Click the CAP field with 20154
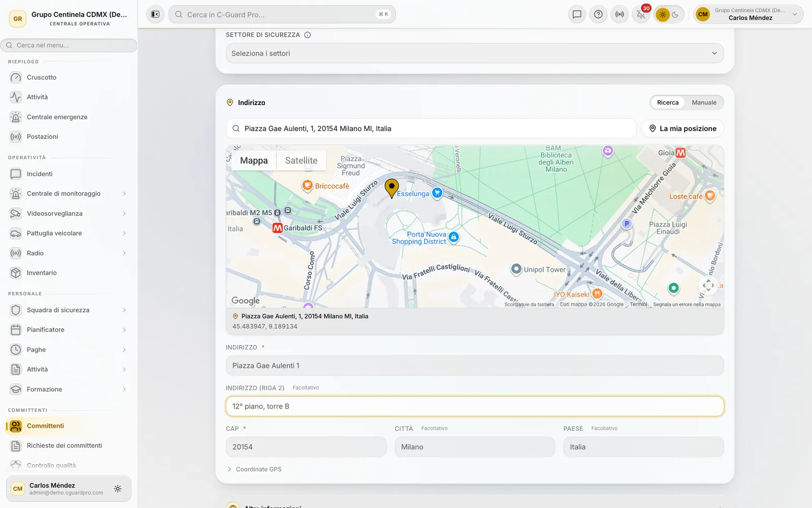 [306, 447]
